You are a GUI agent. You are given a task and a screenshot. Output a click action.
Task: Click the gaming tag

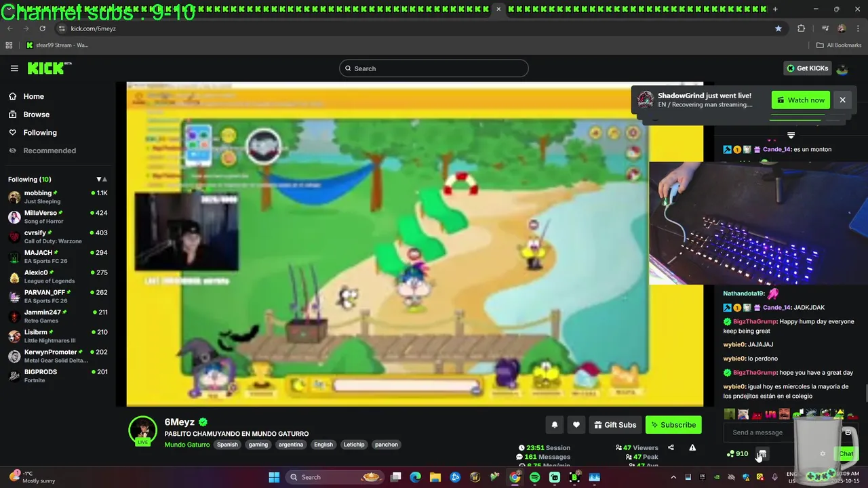[x=258, y=445]
